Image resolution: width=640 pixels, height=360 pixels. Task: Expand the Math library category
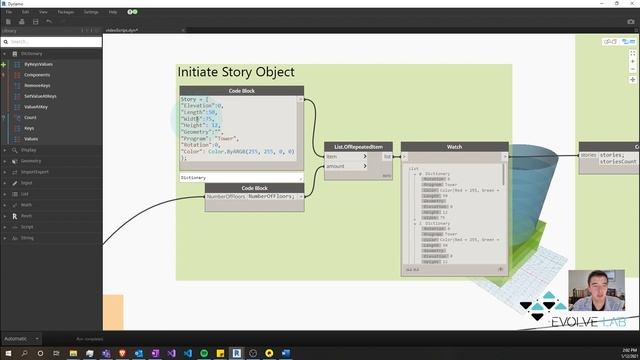[x=4, y=205]
